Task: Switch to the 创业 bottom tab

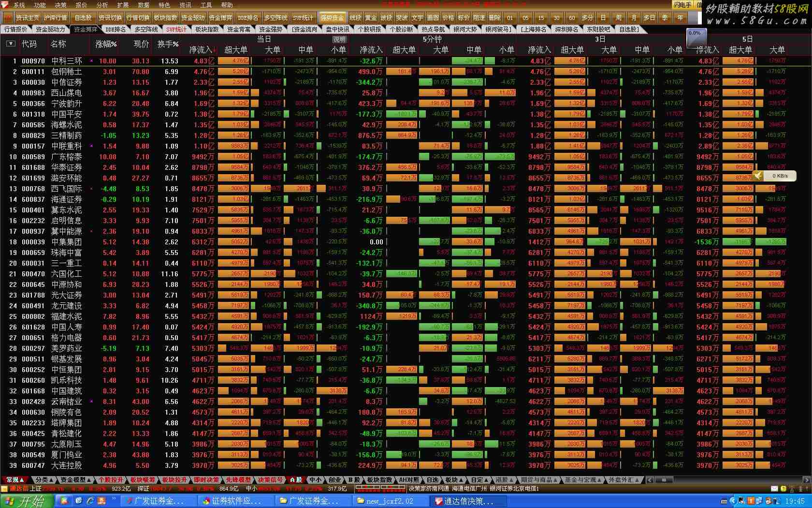Action: click(x=334, y=479)
